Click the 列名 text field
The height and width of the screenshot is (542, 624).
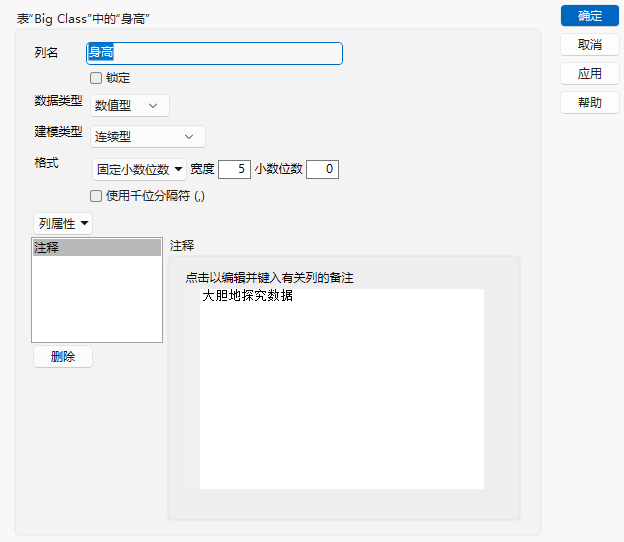point(214,53)
